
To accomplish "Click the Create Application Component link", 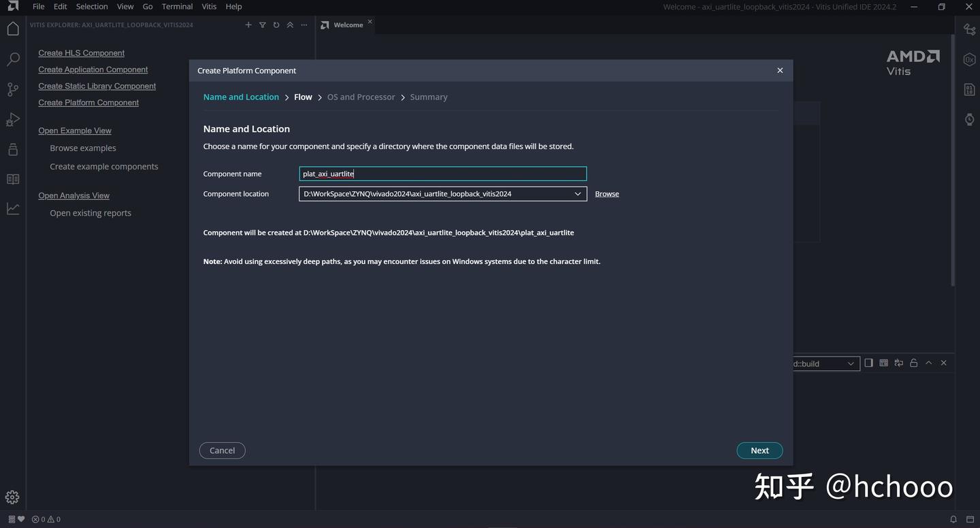I will point(93,69).
